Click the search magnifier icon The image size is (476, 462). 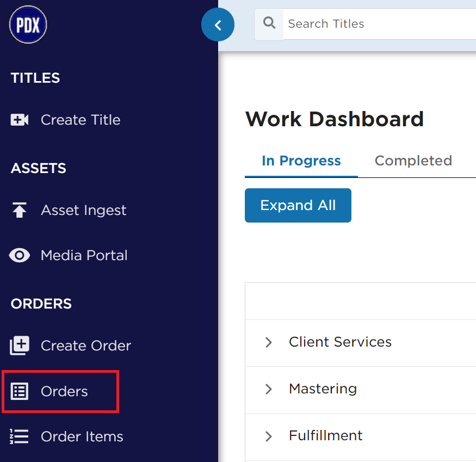(x=269, y=23)
